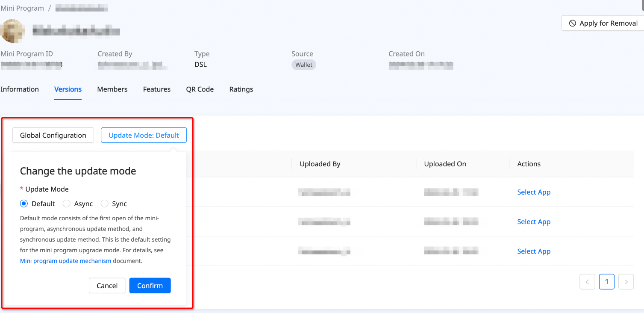Click the Mini Program breadcrumb link

coord(22,8)
